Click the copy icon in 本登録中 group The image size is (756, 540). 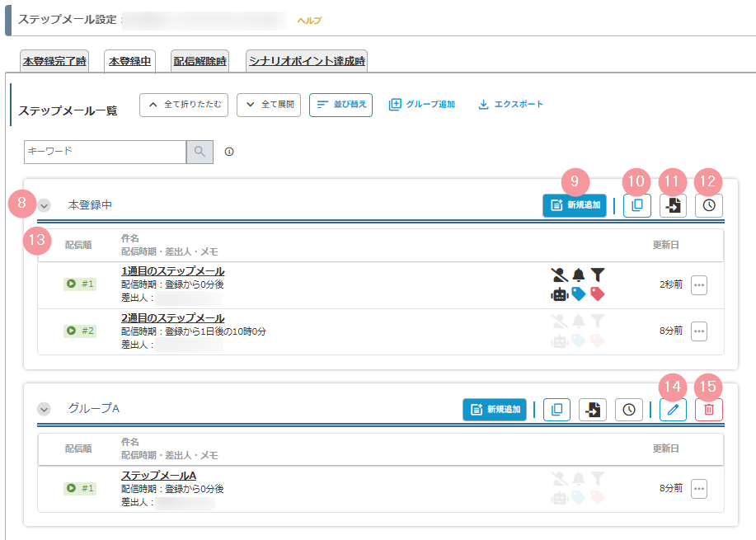(636, 205)
